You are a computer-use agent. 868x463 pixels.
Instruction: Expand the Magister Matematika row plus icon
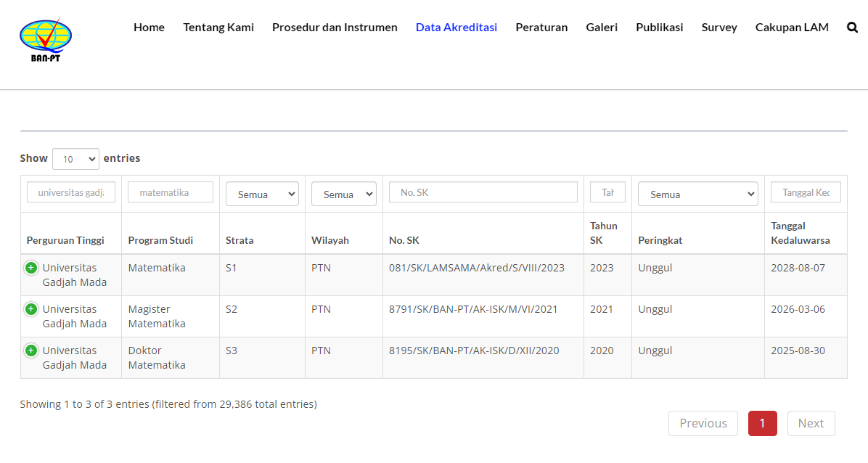pyautogui.click(x=31, y=310)
